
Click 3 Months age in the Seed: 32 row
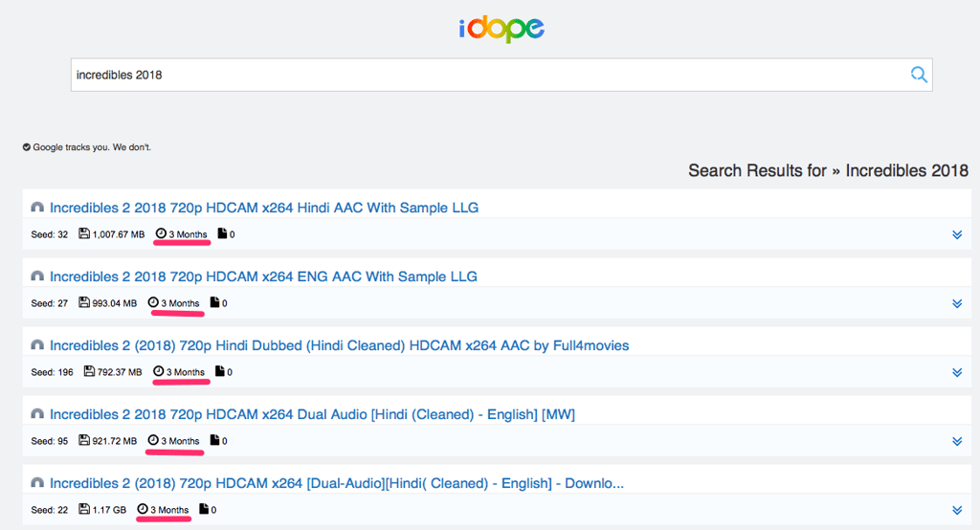pyautogui.click(x=189, y=234)
